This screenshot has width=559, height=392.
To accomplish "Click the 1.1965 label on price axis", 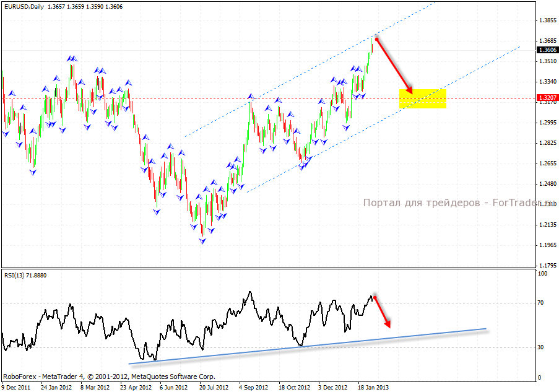I will [547, 245].
